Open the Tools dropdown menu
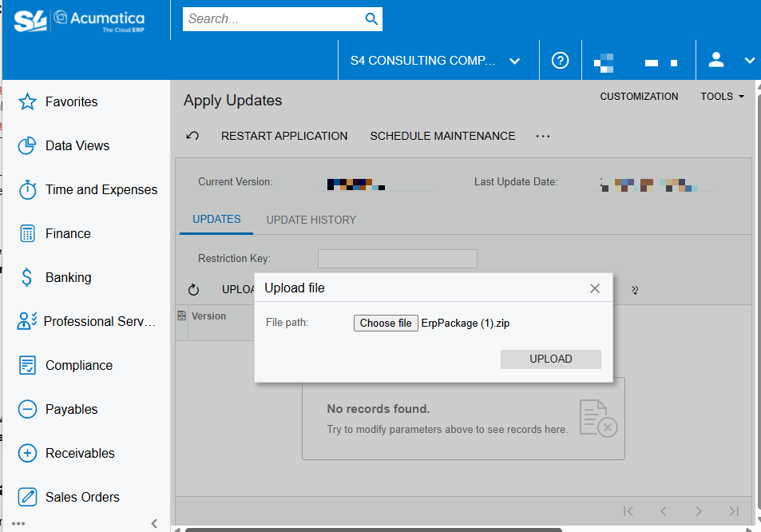This screenshot has width=761, height=532. (722, 97)
